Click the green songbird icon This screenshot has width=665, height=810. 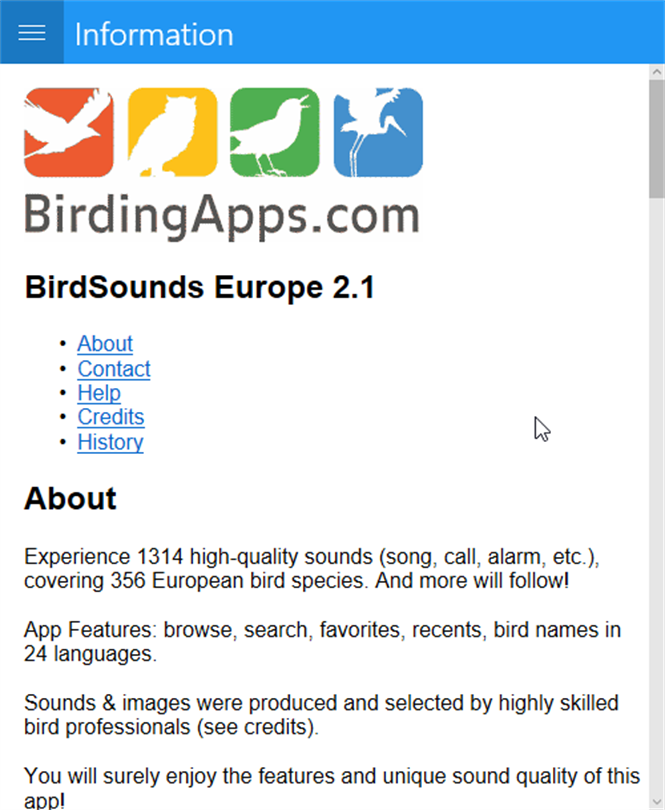pyautogui.click(x=275, y=132)
